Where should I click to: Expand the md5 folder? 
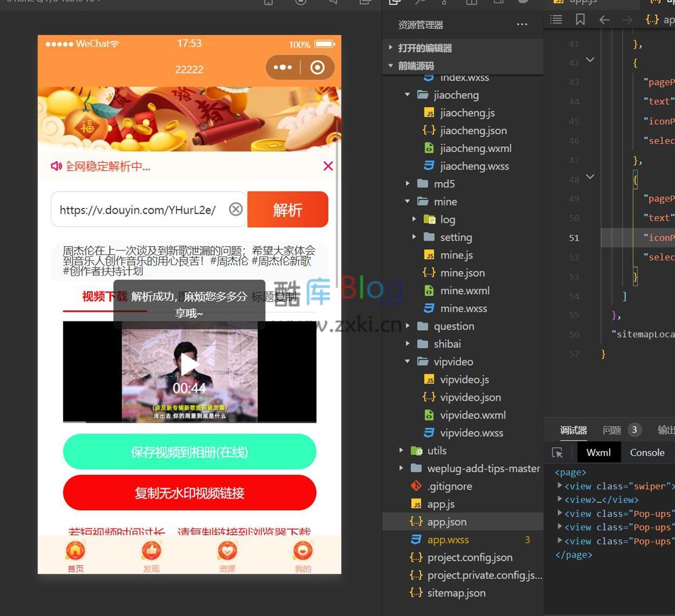[407, 184]
